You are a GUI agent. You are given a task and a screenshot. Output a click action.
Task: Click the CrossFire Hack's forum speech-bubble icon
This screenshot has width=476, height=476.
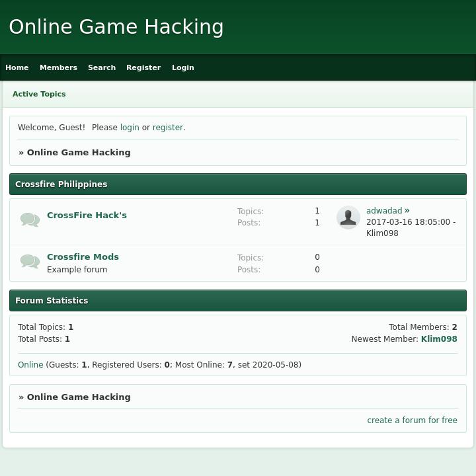[30, 219]
